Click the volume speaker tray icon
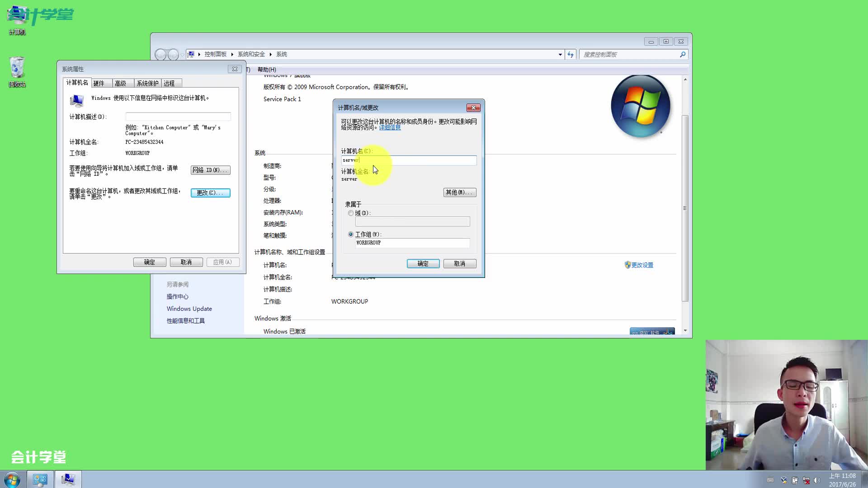868x488 pixels. point(816,480)
